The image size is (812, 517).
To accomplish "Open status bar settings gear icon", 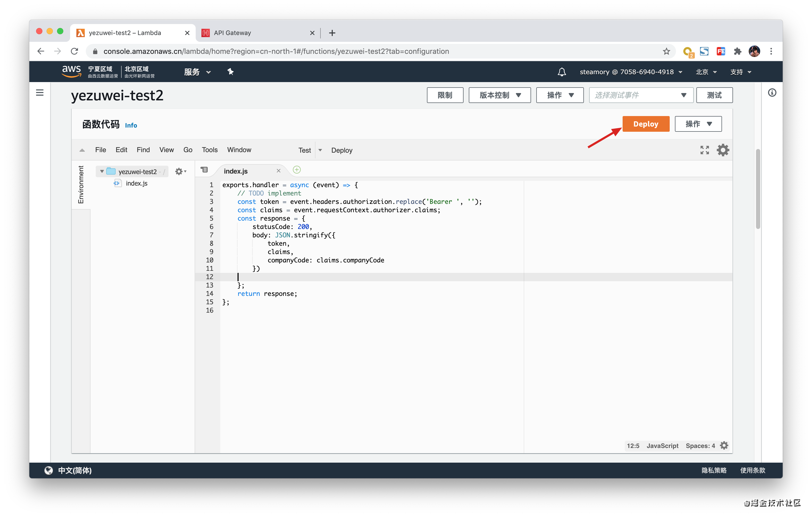I will tap(724, 446).
